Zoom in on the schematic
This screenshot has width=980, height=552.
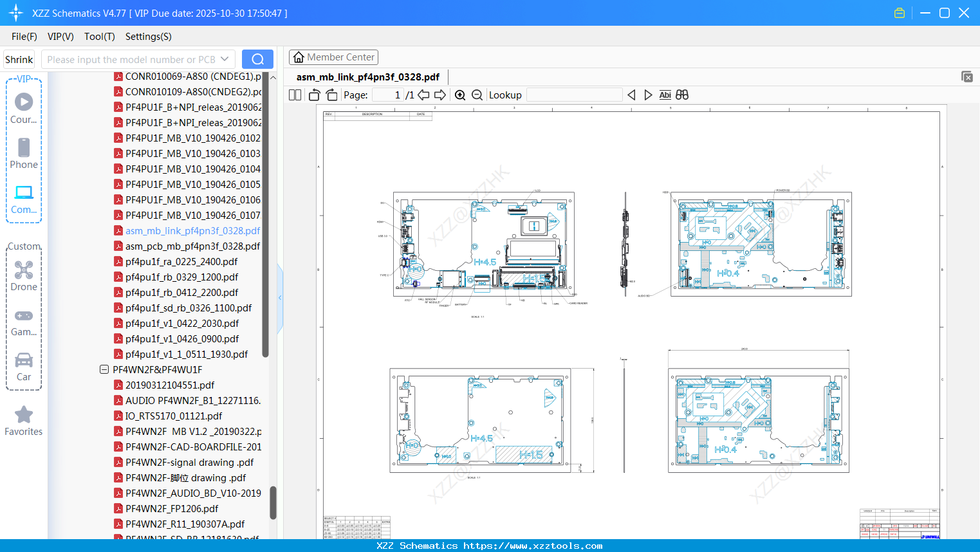point(460,95)
